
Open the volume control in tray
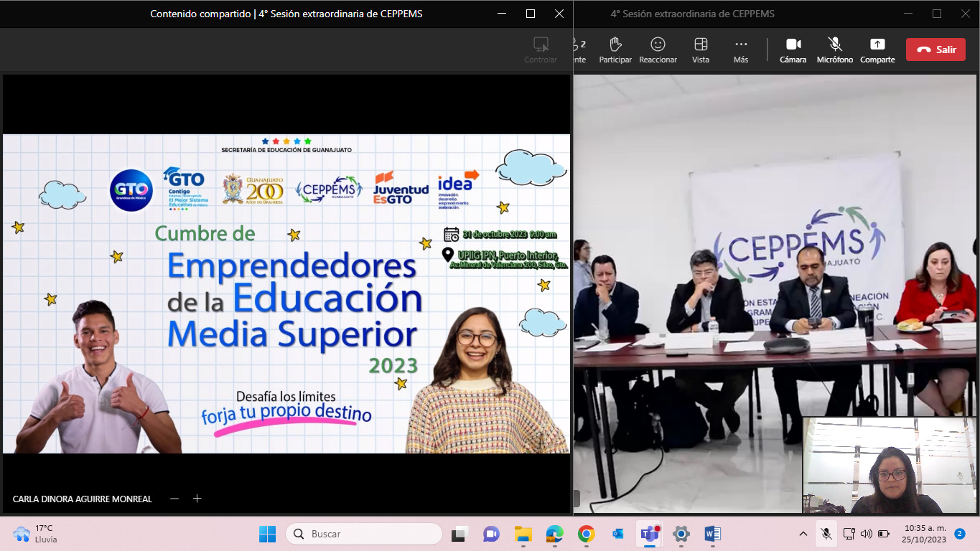[867, 534]
